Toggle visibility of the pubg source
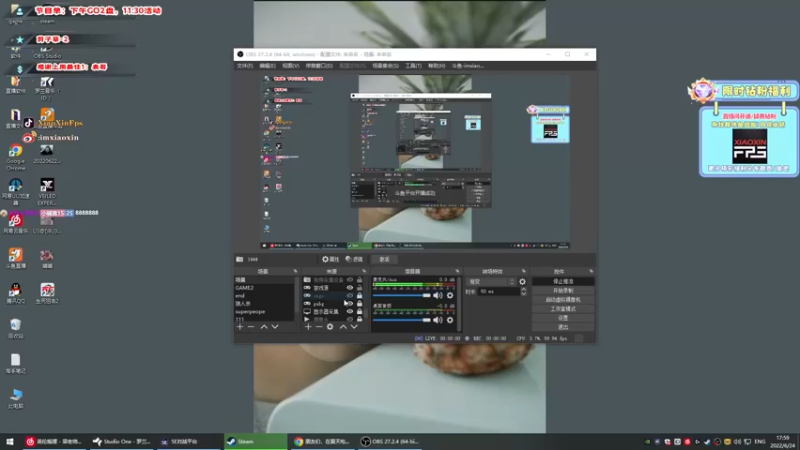The height and width of the screenshot is (450, 800). click(350, 304)
